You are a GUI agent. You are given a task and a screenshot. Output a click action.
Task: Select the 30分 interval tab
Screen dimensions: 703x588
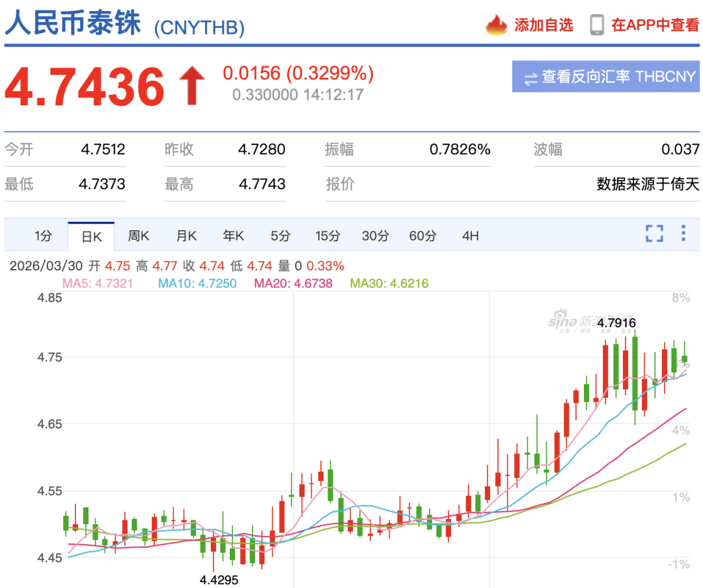pyautogui.click(x=375, y=236)
